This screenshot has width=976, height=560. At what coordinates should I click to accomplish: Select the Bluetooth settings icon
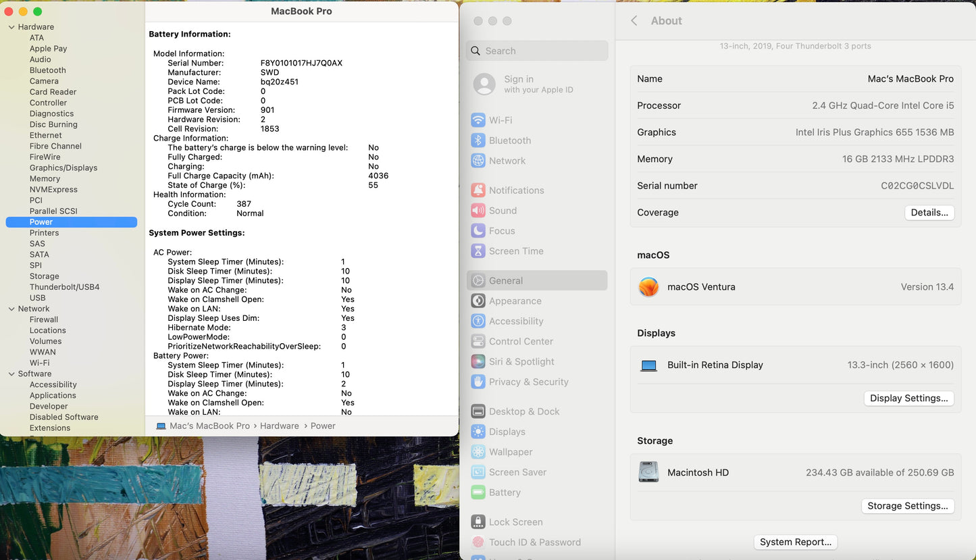(x=511, y=140)
